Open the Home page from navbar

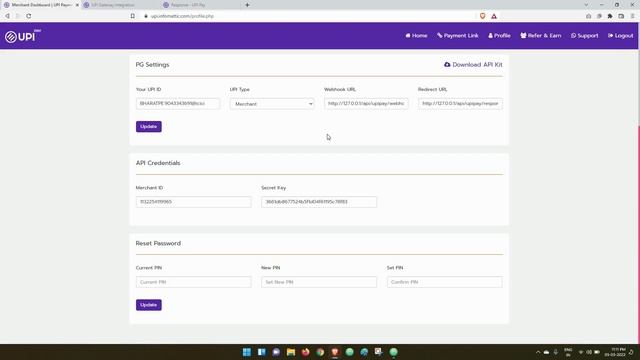click(416, 36)
